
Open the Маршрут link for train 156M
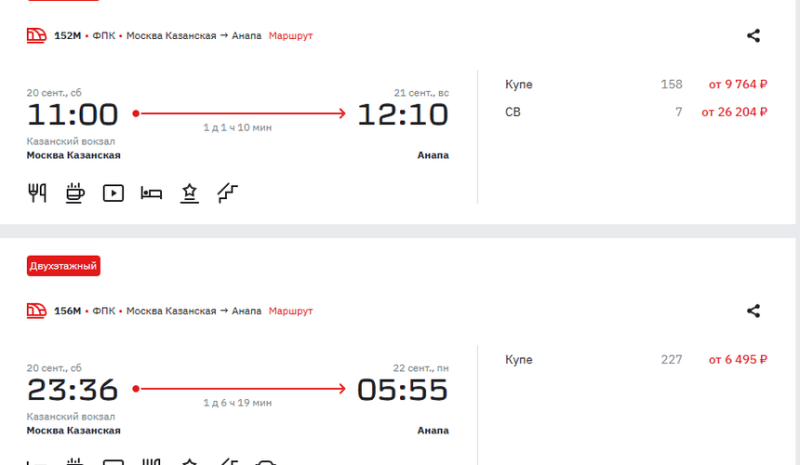click(x=291, y=311)
